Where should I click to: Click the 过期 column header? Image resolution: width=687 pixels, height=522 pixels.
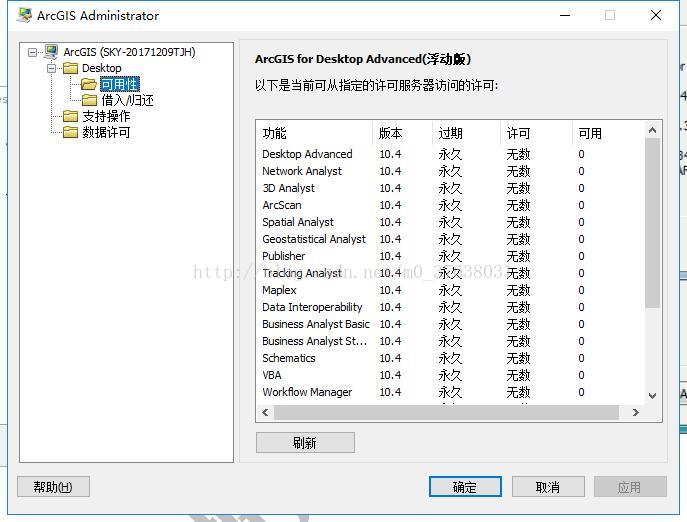point(467,133)
